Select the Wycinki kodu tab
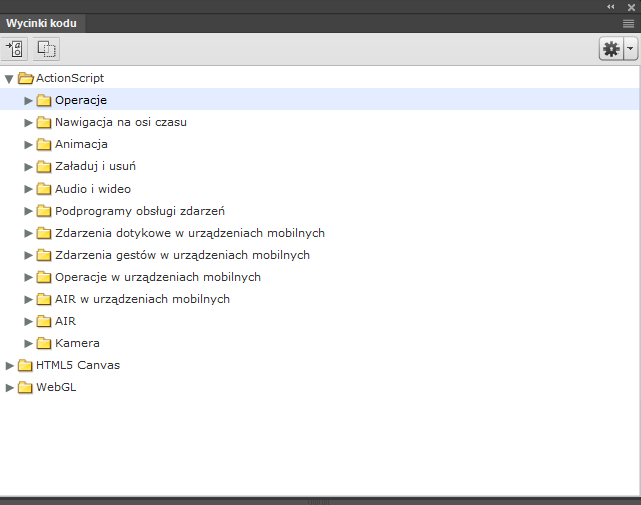 (x=42, y=22)
